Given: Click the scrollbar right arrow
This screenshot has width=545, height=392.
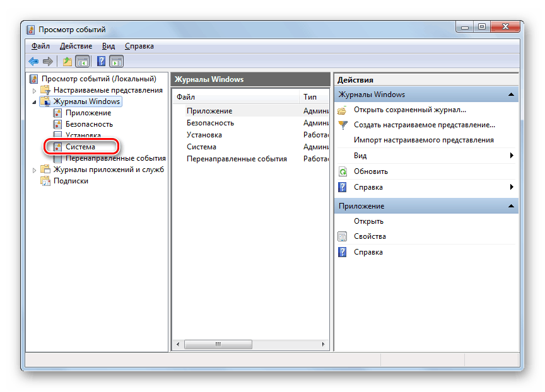Looking at the screenshot, I should (323, 345).
